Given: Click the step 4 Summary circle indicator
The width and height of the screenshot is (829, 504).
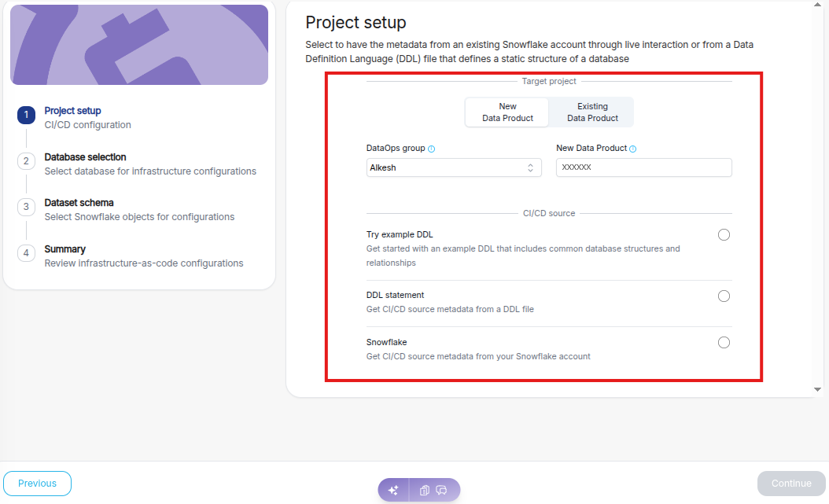Looking at the screenshot, I should pos(26,253).
